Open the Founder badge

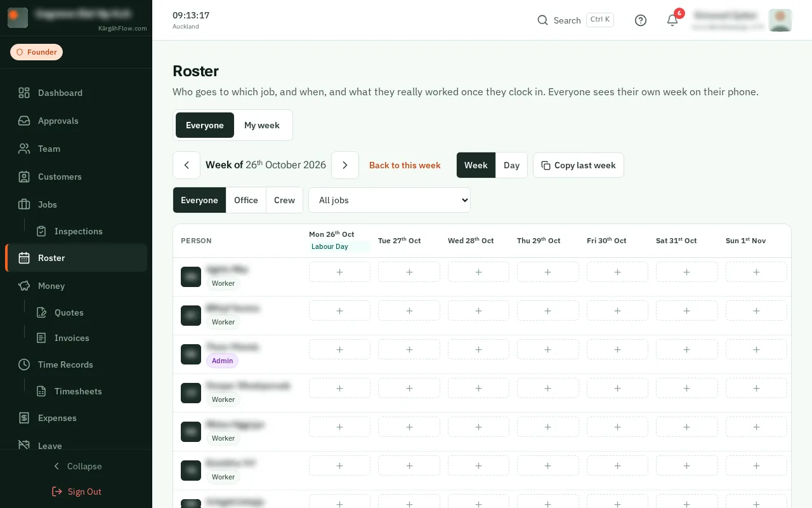tap(36, 52)
